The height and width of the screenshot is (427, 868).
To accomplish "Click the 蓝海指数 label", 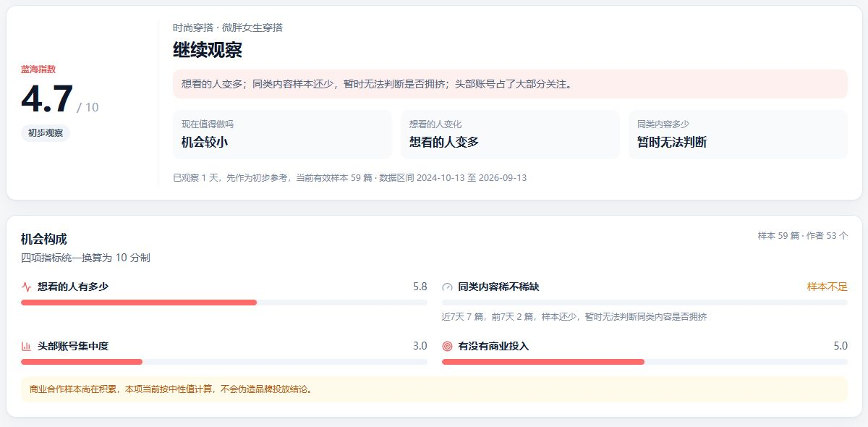I will 38,69.
